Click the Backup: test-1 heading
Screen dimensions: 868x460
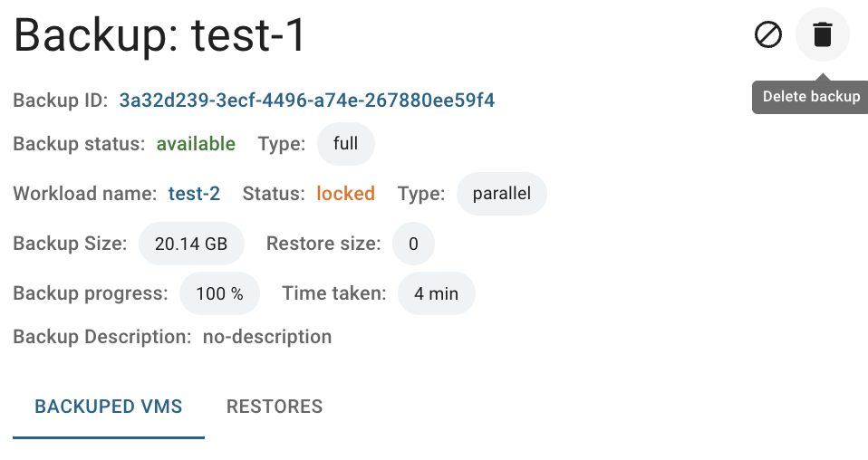159,35
